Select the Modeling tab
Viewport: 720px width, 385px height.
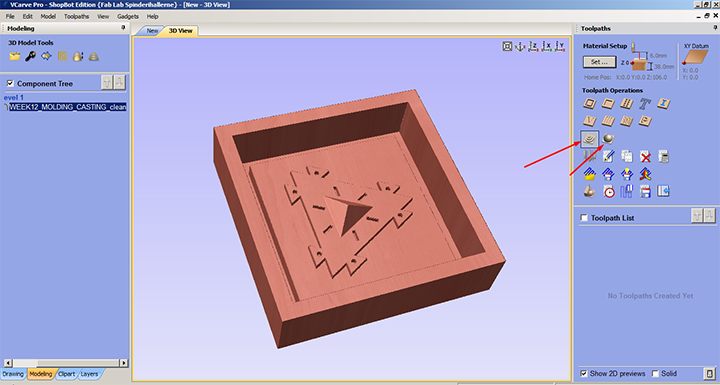point(41,374)
